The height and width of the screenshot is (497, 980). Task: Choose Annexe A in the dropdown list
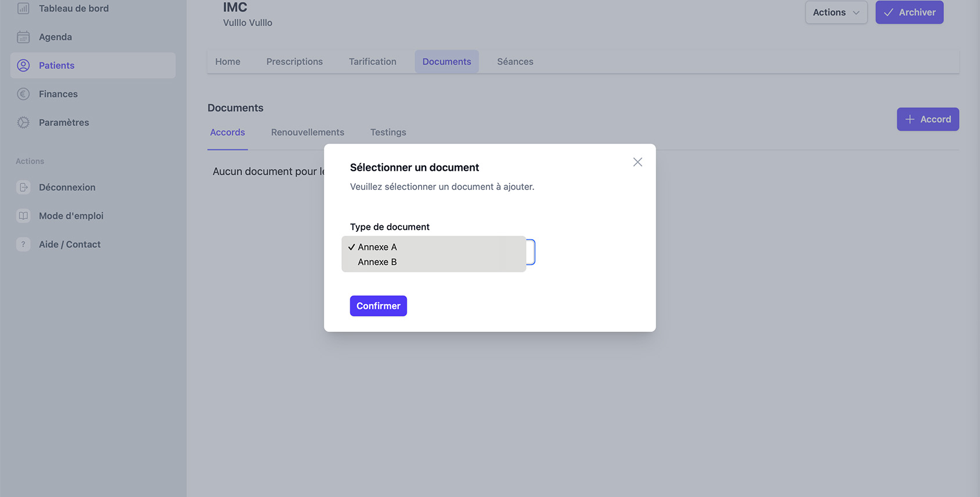(377, 247)
